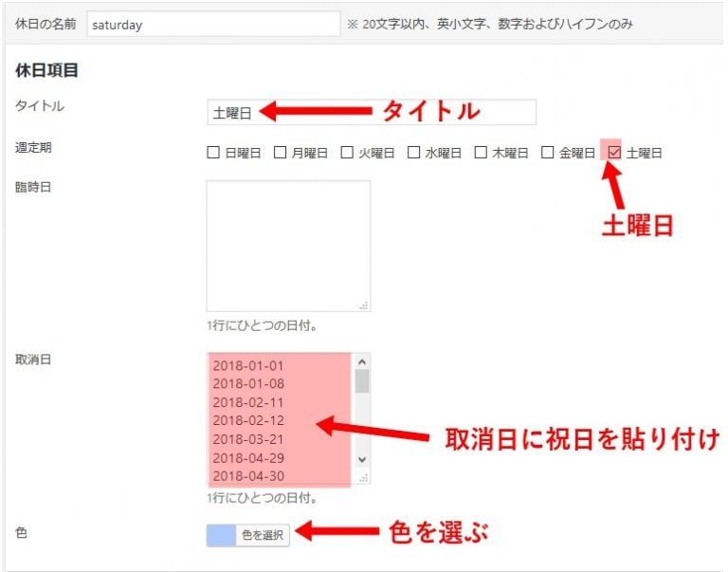Click the 2018-03-21 date entry
Screen dimensions: 728x572
(x=247, y=438)
